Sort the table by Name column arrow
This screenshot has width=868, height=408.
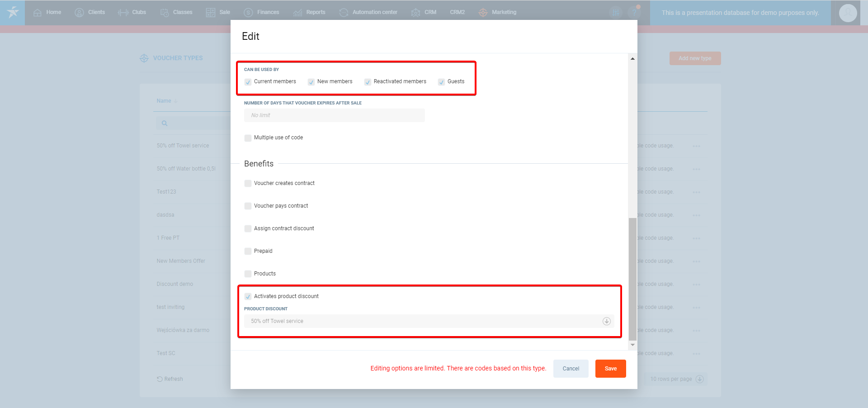pyautogui.click(x=176, y=101)
